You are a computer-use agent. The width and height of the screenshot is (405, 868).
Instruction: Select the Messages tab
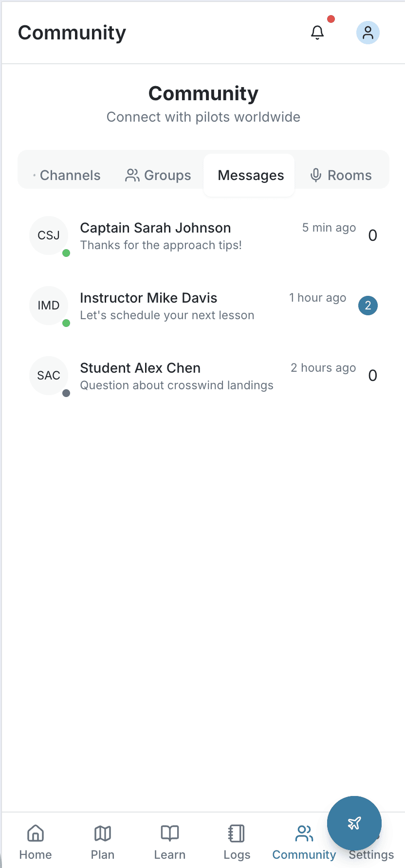[251, 175]
